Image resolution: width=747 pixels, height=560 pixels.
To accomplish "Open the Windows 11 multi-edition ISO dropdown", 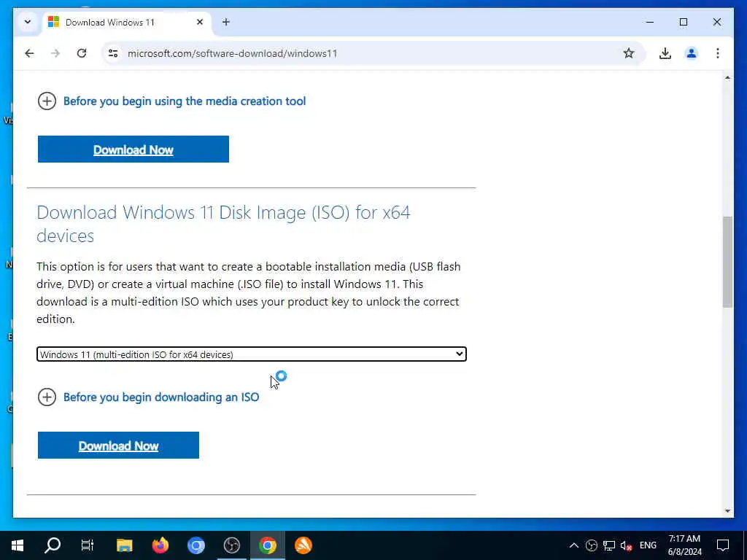I will [252, 354].
